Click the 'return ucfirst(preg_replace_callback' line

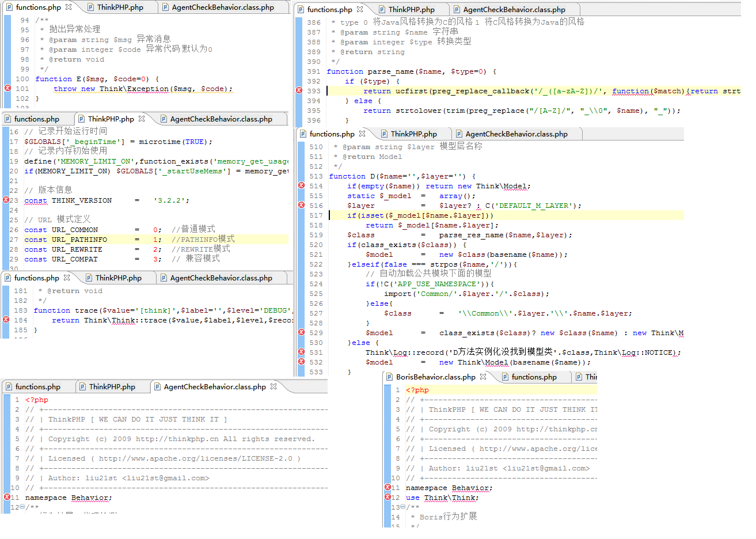click(552, 91)
